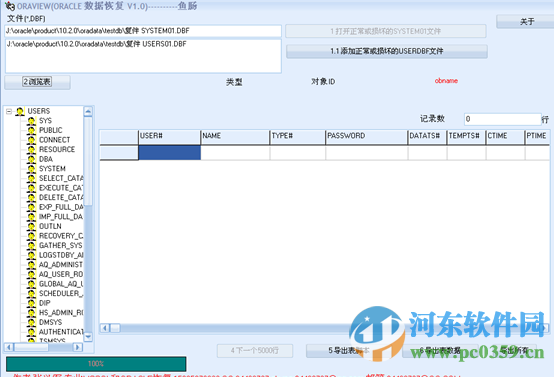Viewport: 554px width, 377px height.
Task: Click the NAME column header
Action: coord(235,137)
